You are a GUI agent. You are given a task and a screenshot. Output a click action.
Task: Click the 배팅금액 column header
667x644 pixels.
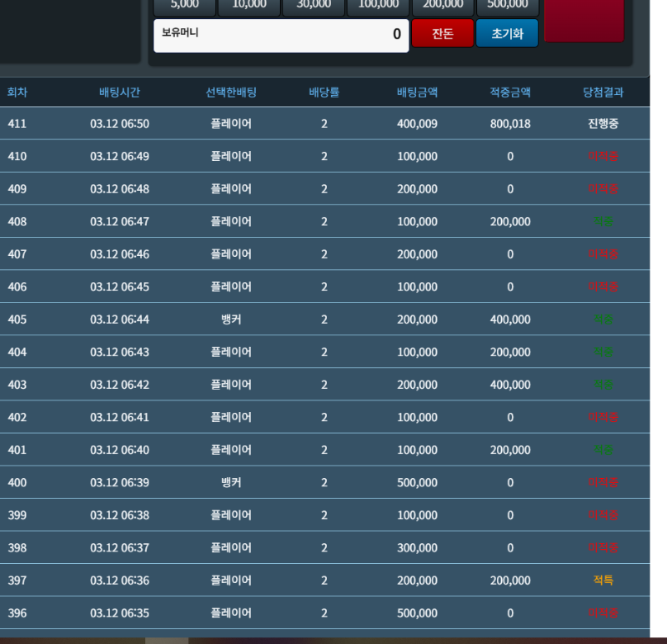point(417,93)
